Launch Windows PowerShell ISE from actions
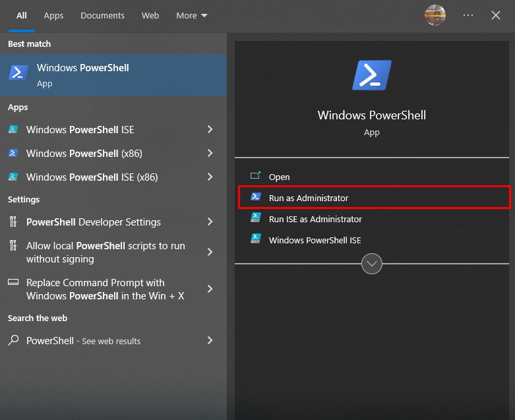 click(372, 240)
